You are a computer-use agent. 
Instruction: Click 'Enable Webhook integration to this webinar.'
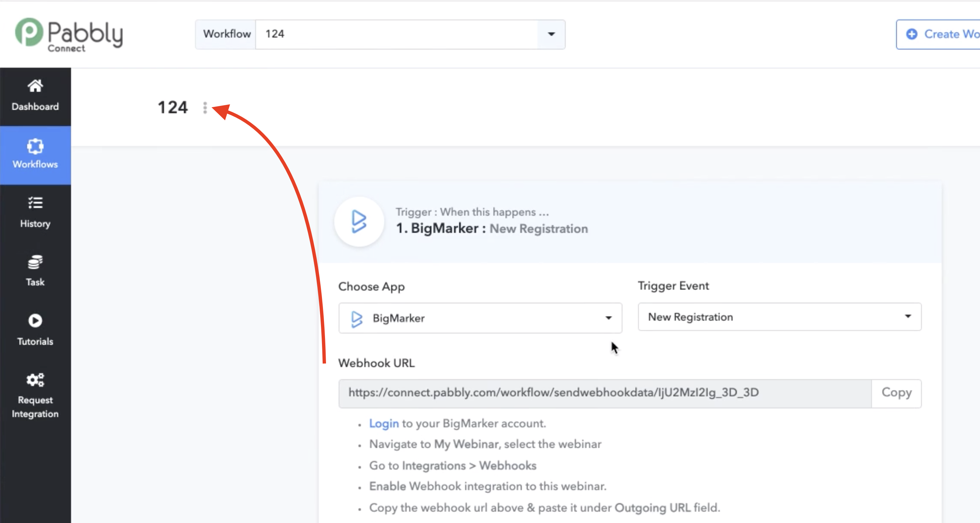[x=488, y=486]
